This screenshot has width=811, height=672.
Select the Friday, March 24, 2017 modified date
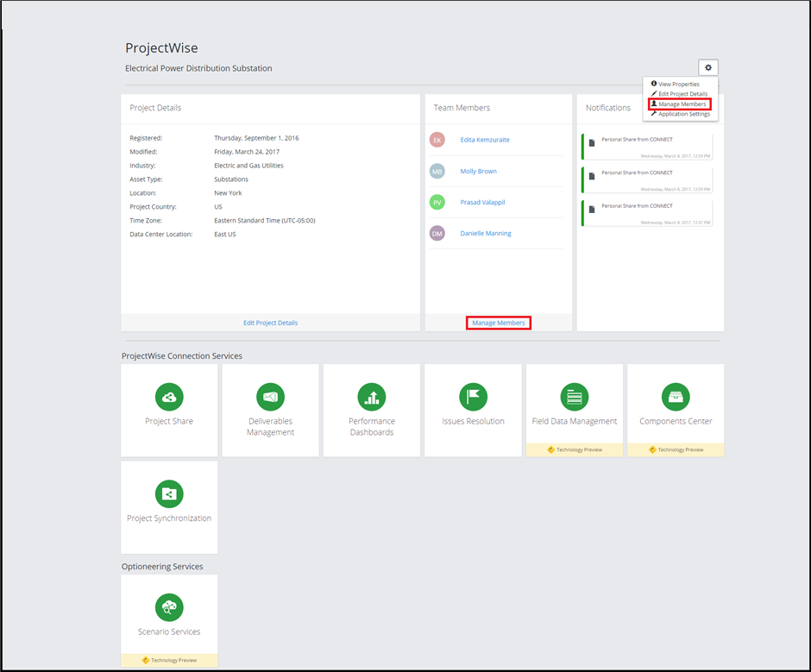click(247, 152)
